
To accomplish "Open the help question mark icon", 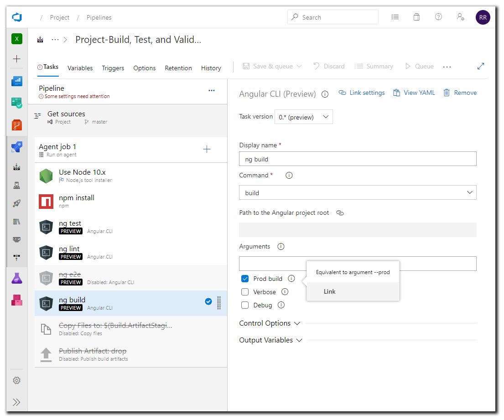I will (x=438, y=17).
